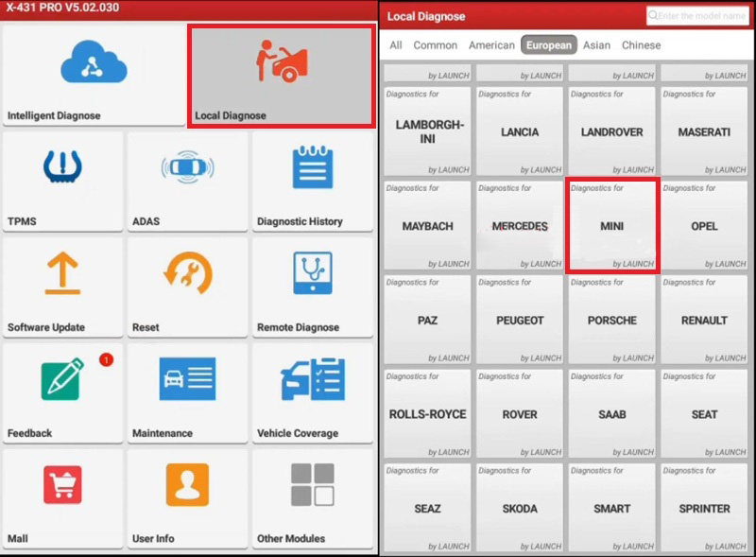Open the TPMS tire pressure icon

pyautogui.click(x=62, y=167)
